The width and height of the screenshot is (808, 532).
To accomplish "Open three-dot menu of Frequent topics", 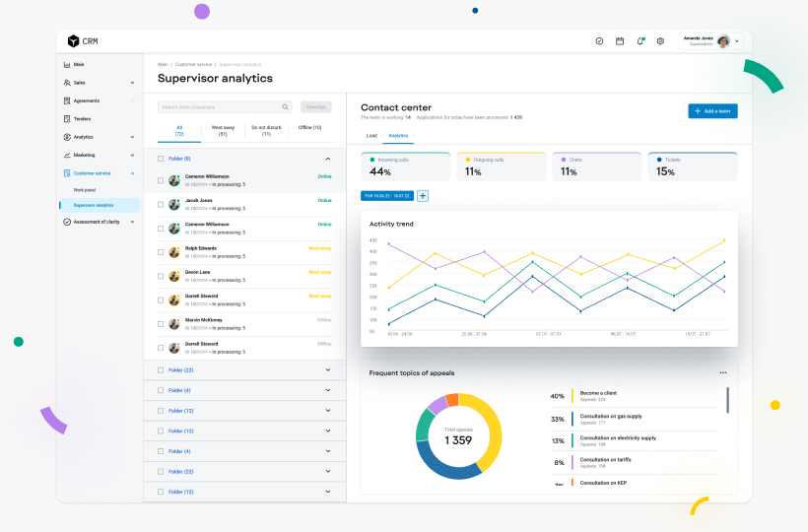I will tap(723, 372).
